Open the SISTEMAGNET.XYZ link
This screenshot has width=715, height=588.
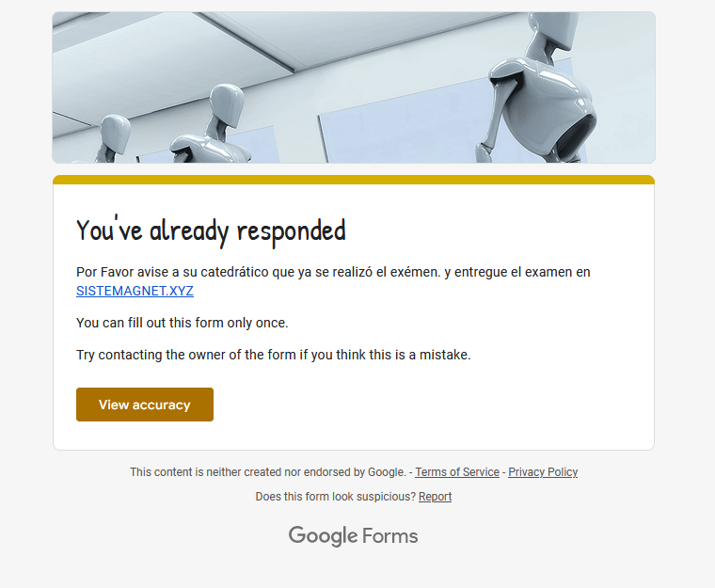point(135,291)
